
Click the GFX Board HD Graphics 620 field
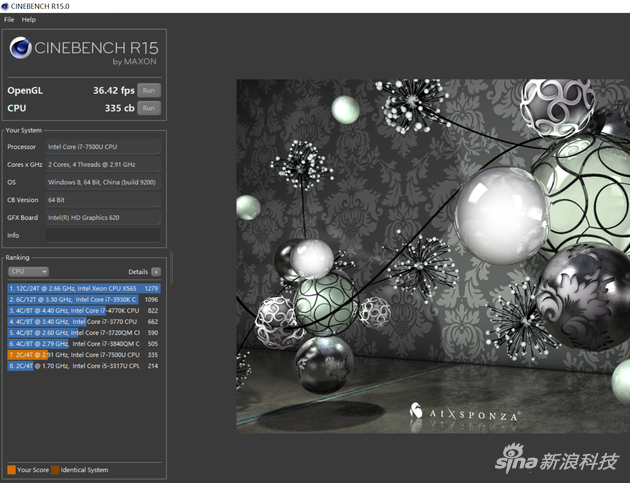click(x=103, y=217)
